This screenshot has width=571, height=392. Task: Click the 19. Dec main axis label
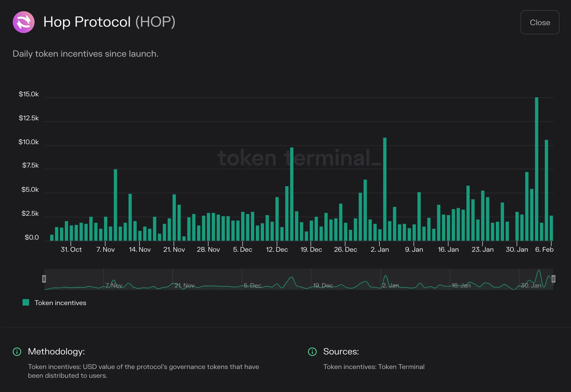pyautogui.click(x=311, y=250)
